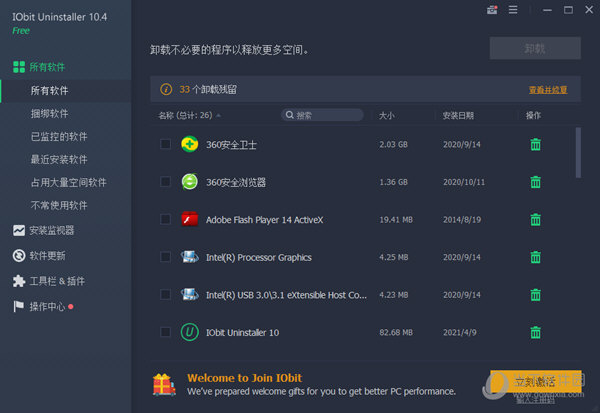Check the box for 360安全浏览器
Screen dimensions: 600x413
click(165, 182)
